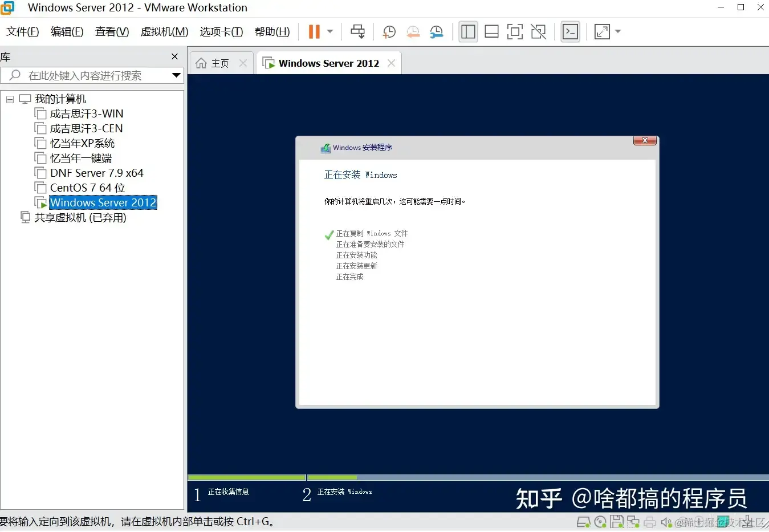
Task: Click the 正在收集信息 step label
Action: 228,492
